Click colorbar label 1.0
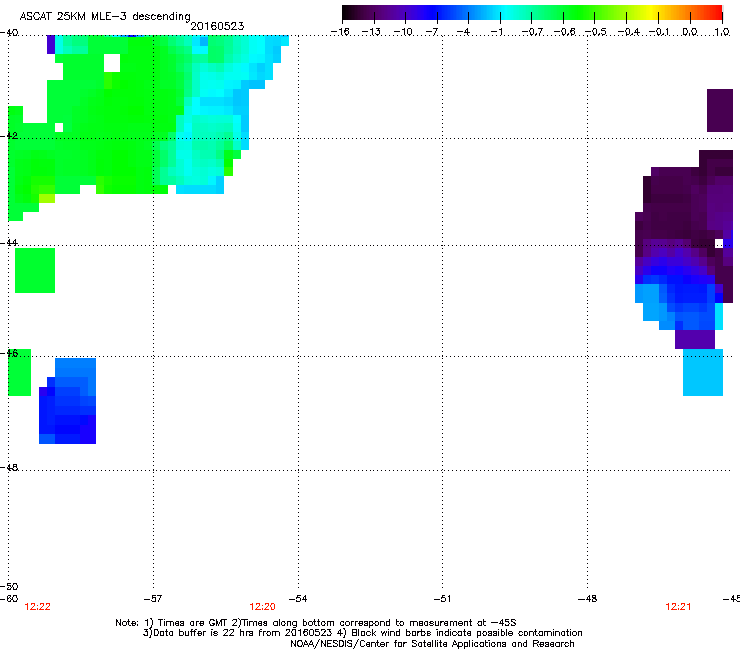Viewport: 740px width, 650px height. pyautogui.click(x=722, y=32)
